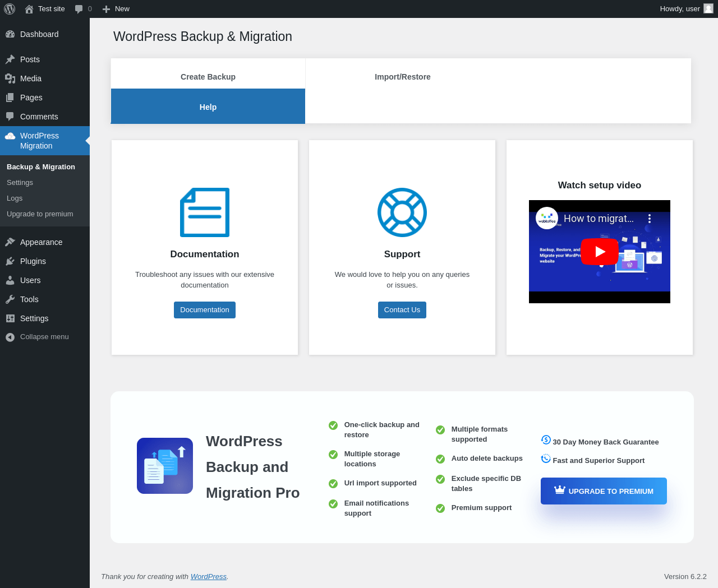Click the Pages icon in sidebar
The width and height of the screenshot is (718, 588).
point(10,98)
